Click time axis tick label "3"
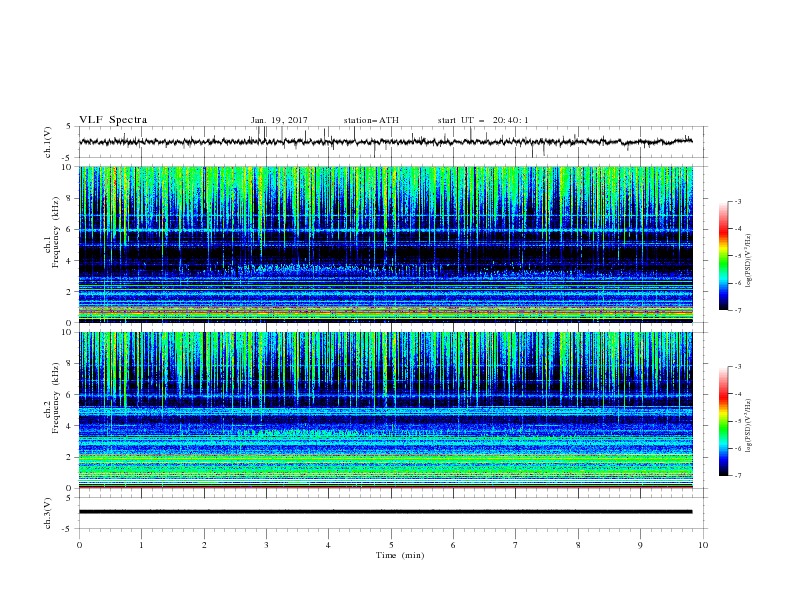This screenshot has height=612, width=792. coord(266,545)
